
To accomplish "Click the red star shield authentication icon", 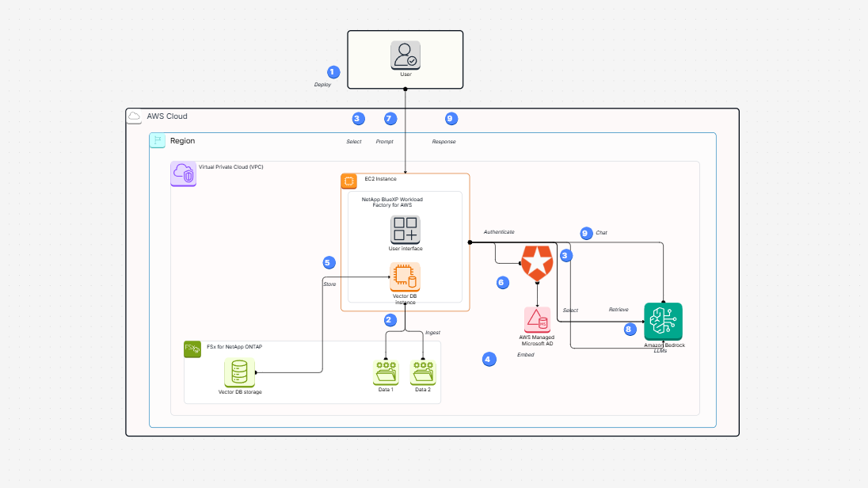I will pos(537,263).
